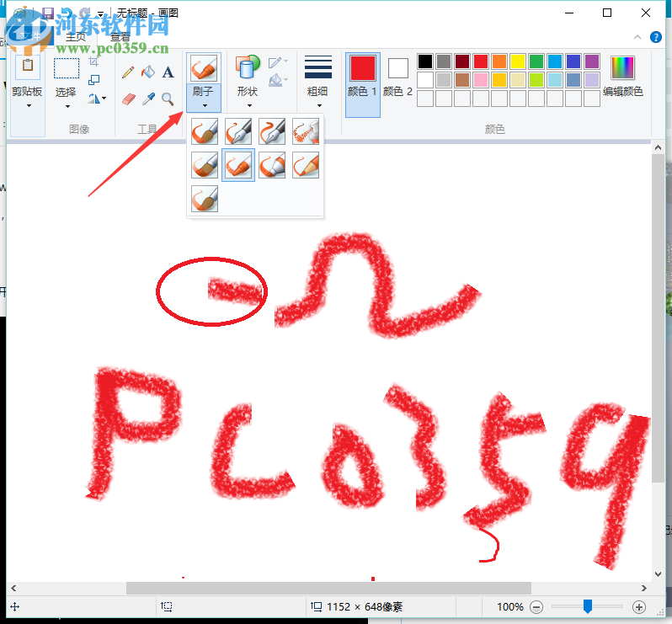This screenshot has height=624, width=672.
Task: Click the horizontal scrollbar right arrow
Action: 643,588
